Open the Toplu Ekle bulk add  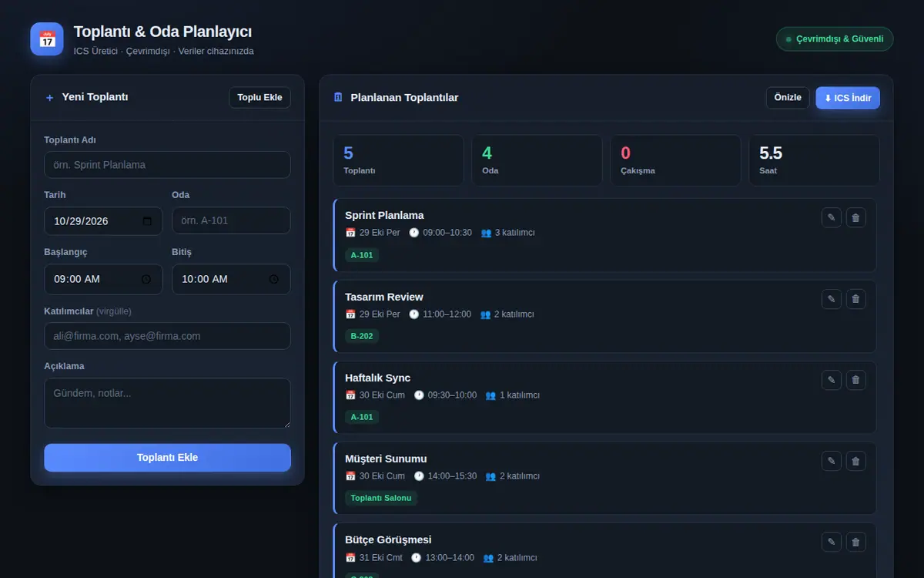click(x=259, y=97)
